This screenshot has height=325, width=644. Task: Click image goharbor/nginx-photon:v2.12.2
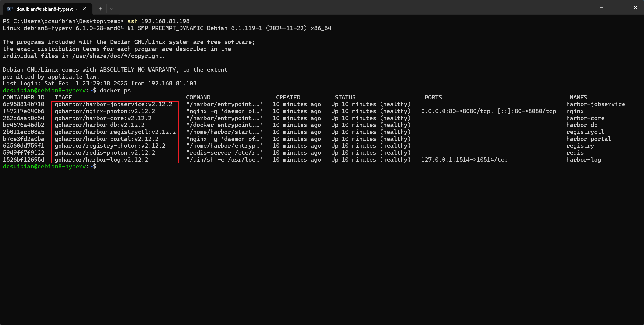point(105,111)
